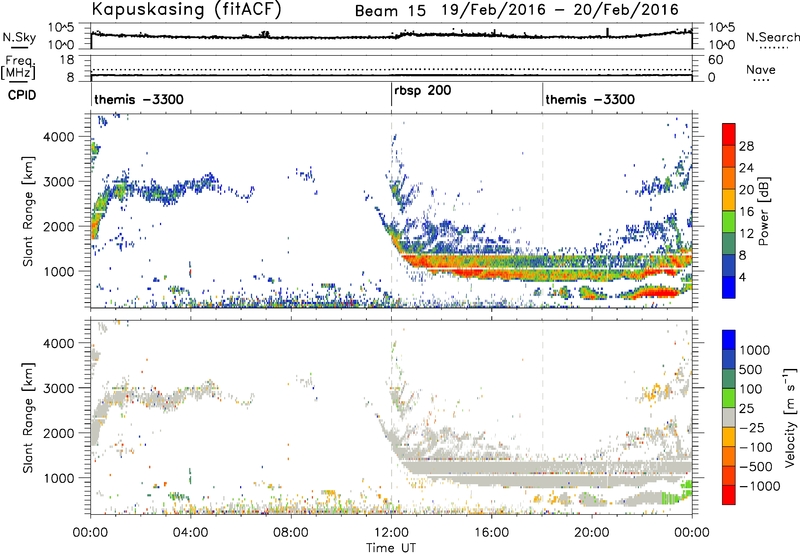
Task: Click the "04:00" time tick label
Action: pos(190,533)
